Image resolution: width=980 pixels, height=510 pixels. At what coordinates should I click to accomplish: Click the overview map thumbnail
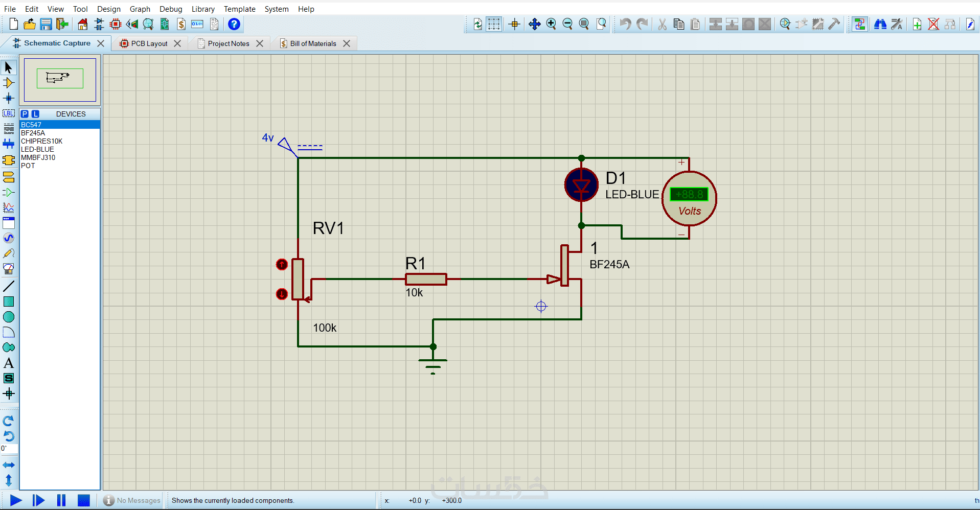click(60, 80)
